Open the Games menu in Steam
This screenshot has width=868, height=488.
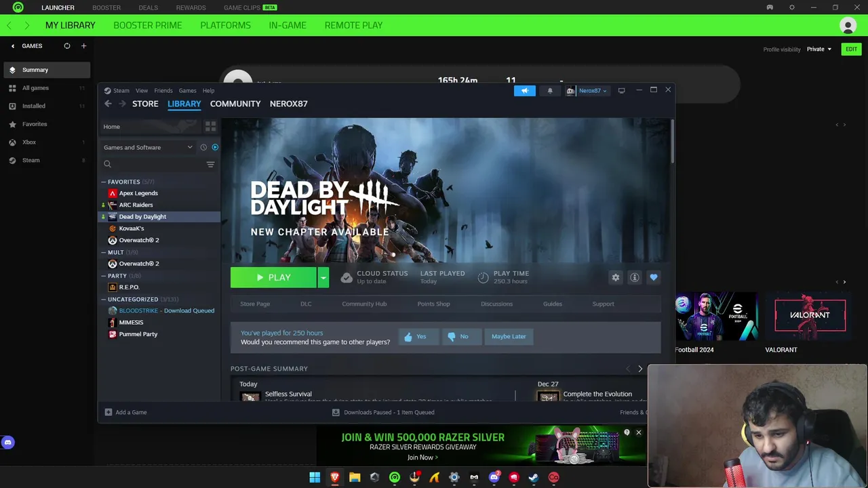[x=188, y=90]
